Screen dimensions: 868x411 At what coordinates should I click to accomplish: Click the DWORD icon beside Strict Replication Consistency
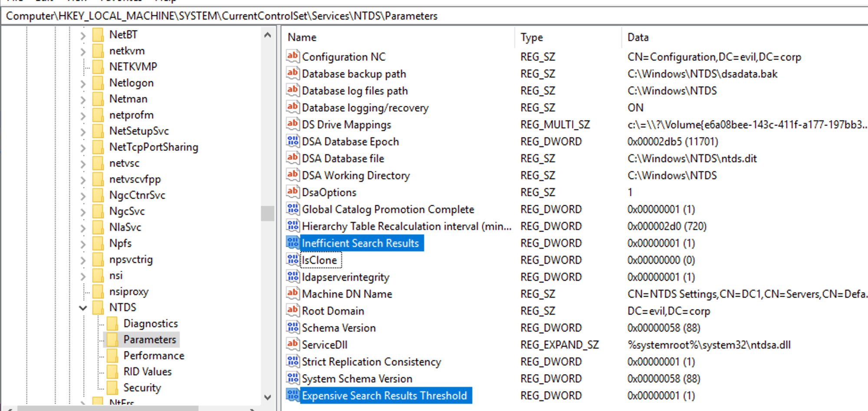[x=292, y=362]
